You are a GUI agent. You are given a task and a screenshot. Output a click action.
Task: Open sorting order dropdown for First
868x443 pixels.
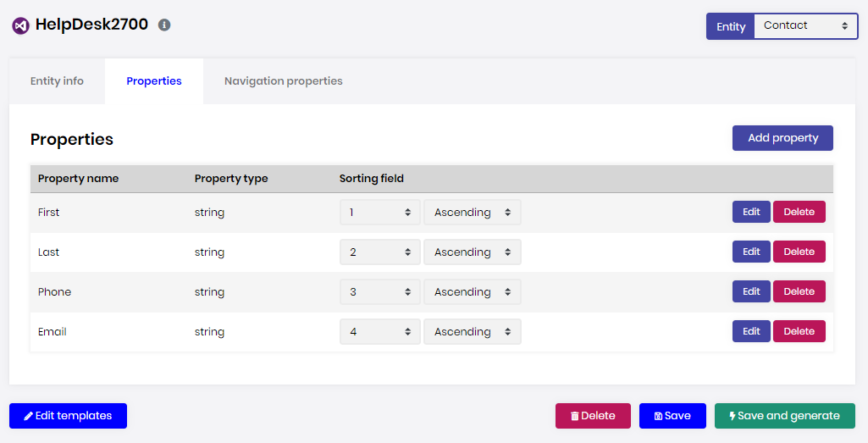tap(379, 213)
